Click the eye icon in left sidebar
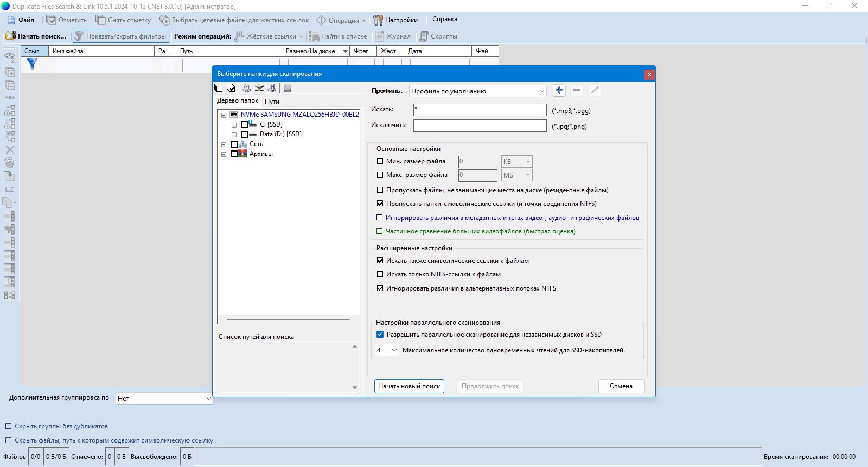Image resolution: width=868 pixels, height=467 pixels. (10, 56)
